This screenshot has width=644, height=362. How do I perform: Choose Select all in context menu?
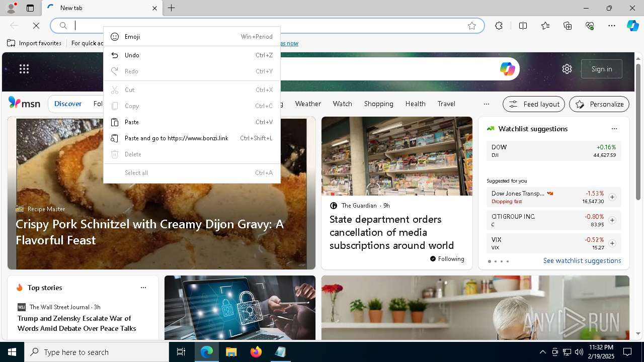pyautogui.click(x=192, y=173)
